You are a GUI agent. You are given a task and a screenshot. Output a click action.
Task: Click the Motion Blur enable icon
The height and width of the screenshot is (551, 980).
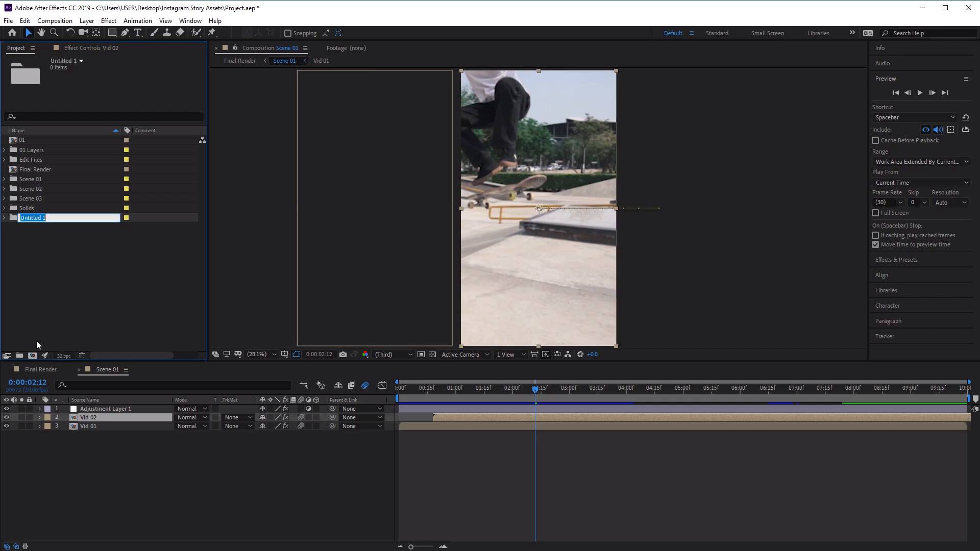point(365,386)
